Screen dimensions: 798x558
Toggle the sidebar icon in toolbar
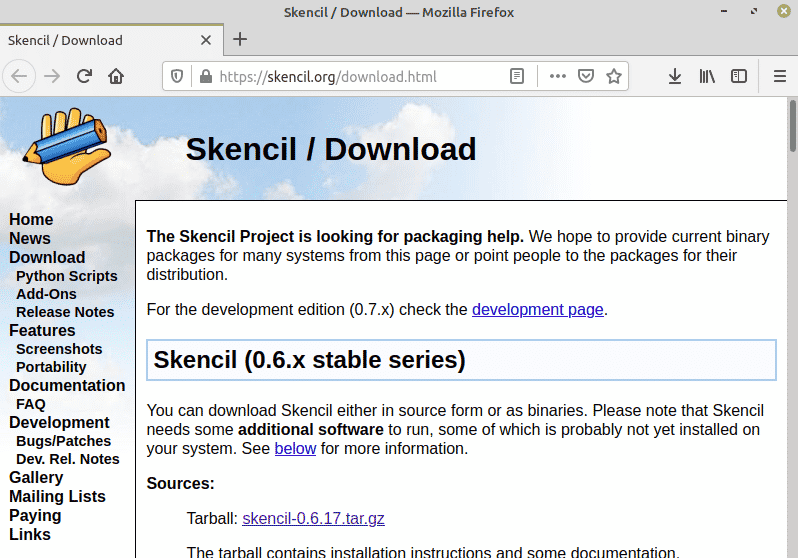click(738, 76)
